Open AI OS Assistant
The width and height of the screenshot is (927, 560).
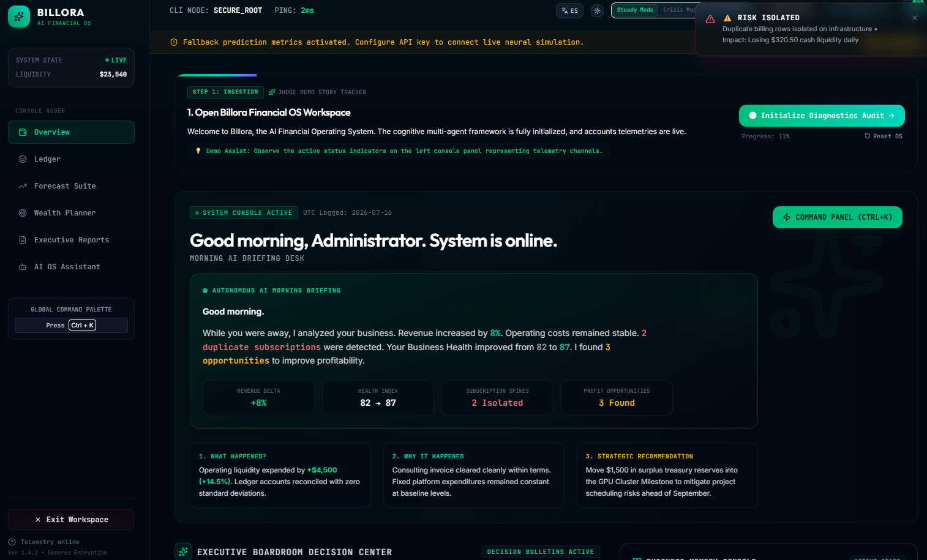pos(71,267)
